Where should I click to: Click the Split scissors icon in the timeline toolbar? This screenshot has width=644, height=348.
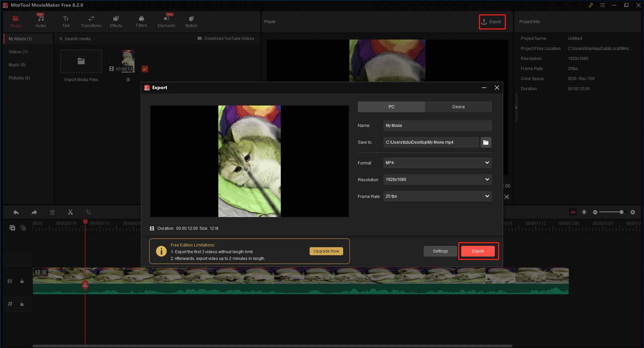[70, 212]
